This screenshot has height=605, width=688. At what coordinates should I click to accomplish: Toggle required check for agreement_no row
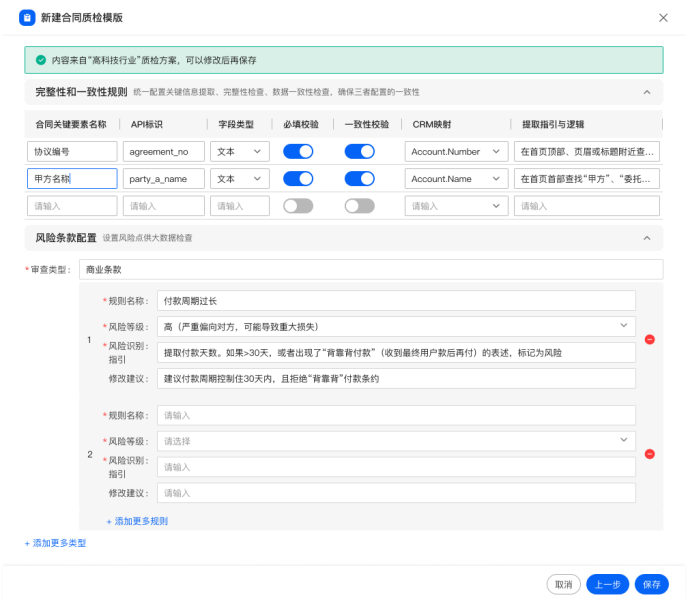(x=298, y=152)
